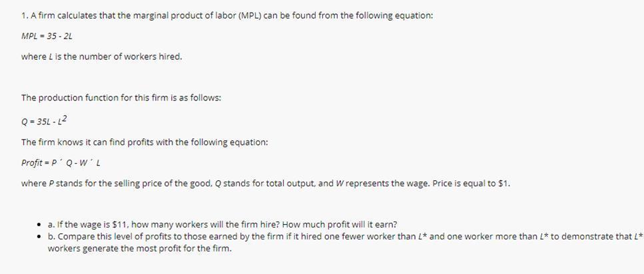Click 'How much profit will it earn?' text
Viewport: 644px width, 274px height.
pyautogui.click(x=340, y=225)
